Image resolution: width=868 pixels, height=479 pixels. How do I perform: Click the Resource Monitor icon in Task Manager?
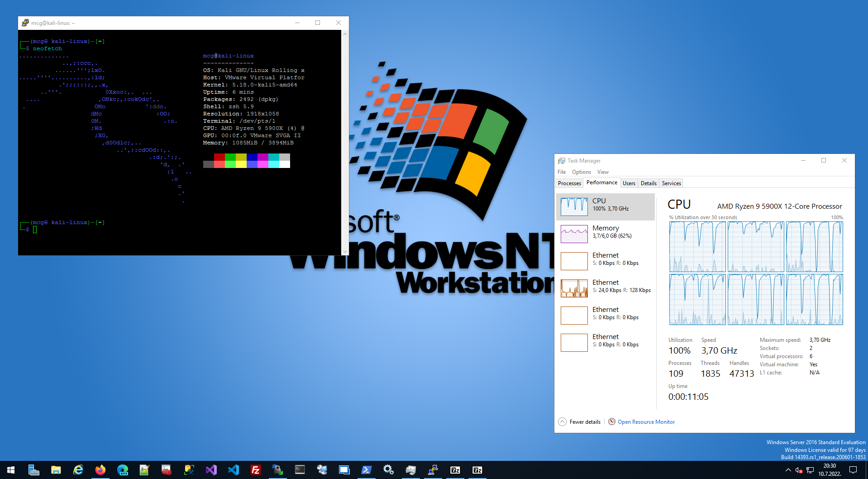tap(612, 422)
